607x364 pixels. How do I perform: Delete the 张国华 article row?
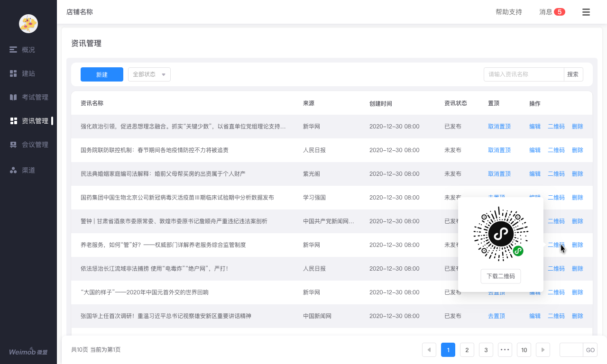578,316
